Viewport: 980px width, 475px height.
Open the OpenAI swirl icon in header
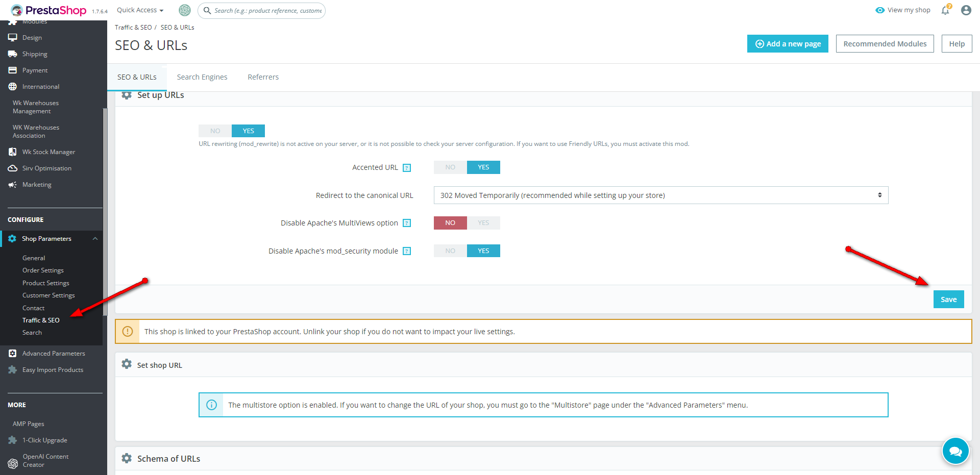[x=185, y=10]
